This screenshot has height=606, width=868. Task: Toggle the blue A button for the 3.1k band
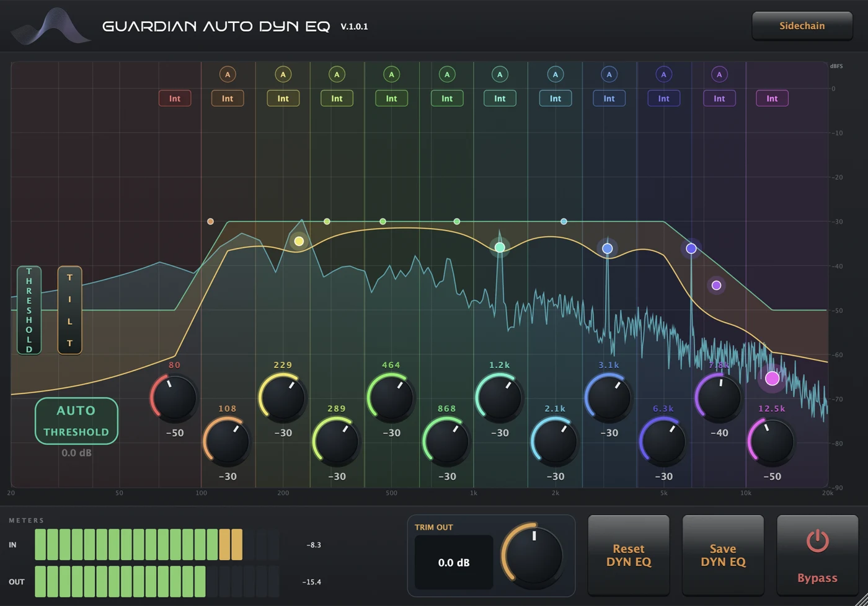[x=609, y=74]
